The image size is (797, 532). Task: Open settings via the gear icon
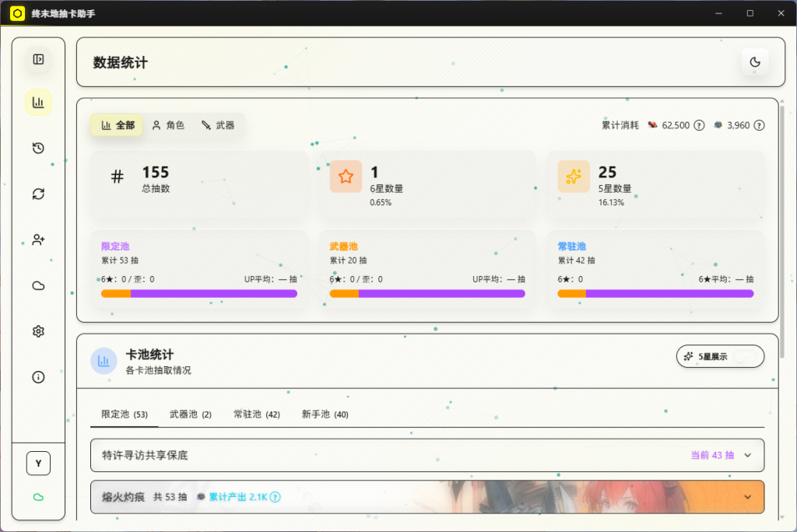click(x=38, y=331)
